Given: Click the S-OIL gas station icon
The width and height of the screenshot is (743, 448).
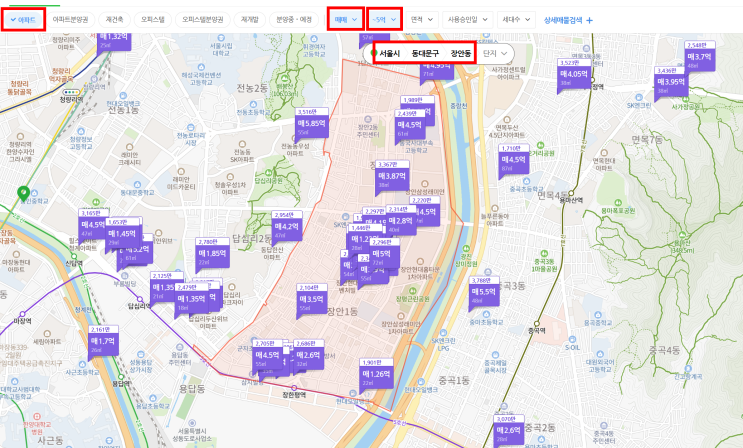Looking at the screenshot, I should 572,340.
